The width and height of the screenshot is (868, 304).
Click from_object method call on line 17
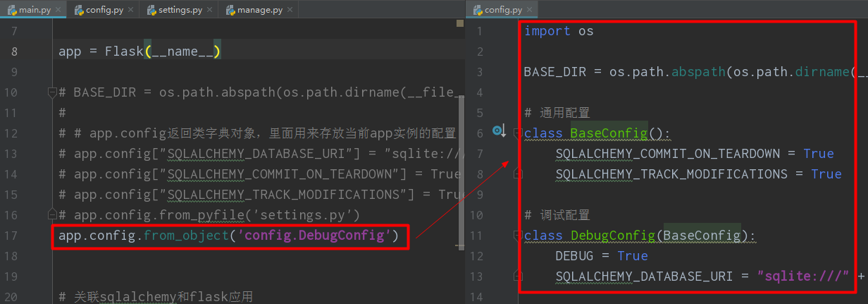click(187, 235)
